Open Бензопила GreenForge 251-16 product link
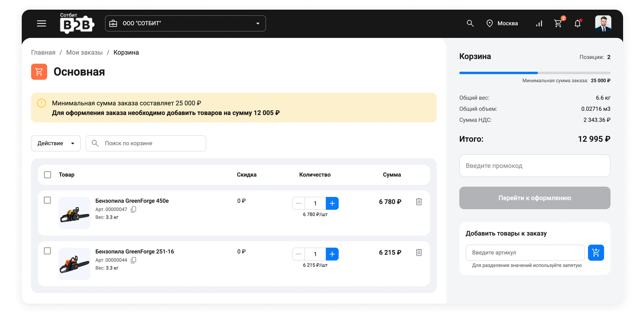 134,251
